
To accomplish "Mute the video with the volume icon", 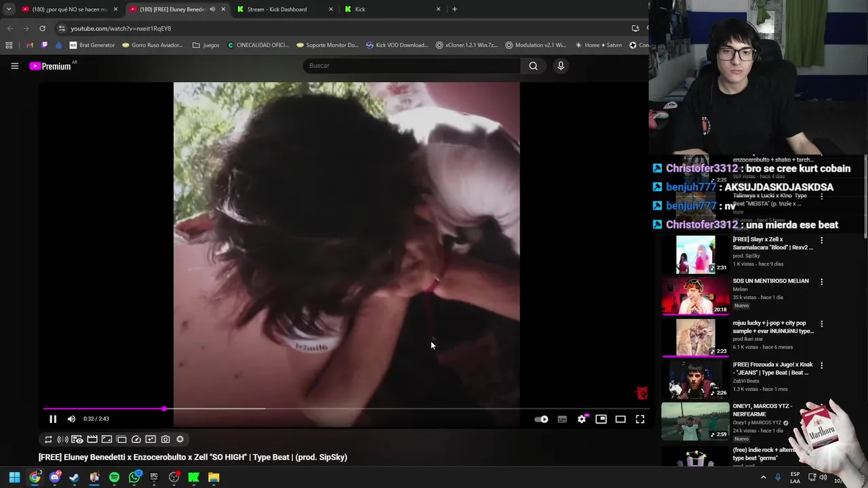I will 71,419.
